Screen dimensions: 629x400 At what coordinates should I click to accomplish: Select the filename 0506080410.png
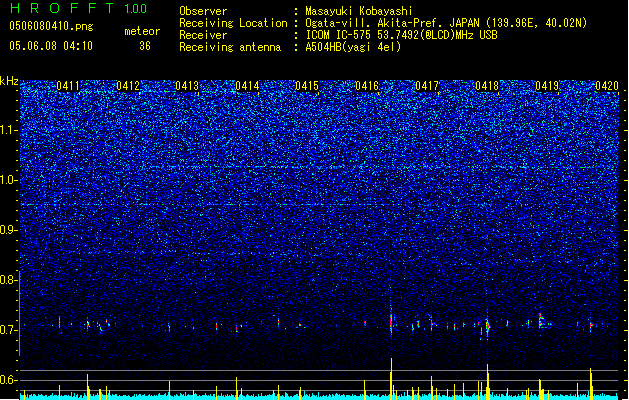tap(51, 27)
